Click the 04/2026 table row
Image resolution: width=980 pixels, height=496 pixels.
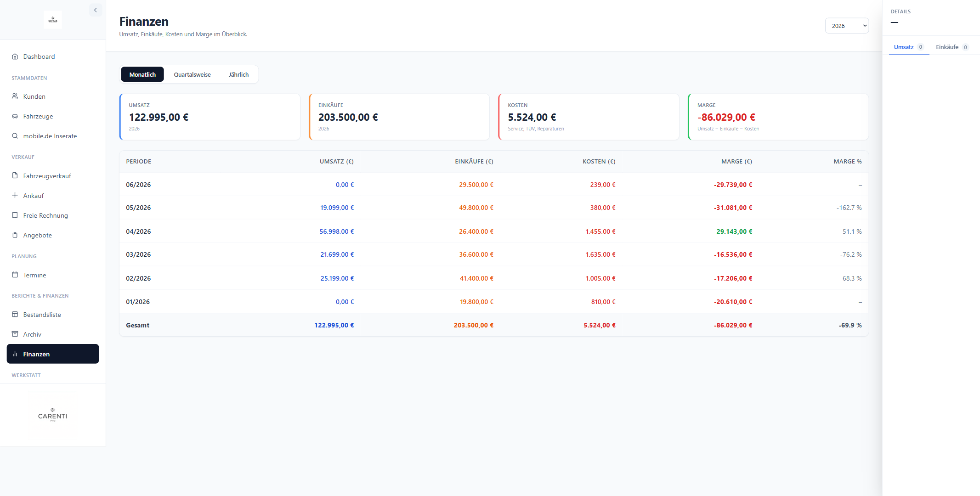(494, 231)
